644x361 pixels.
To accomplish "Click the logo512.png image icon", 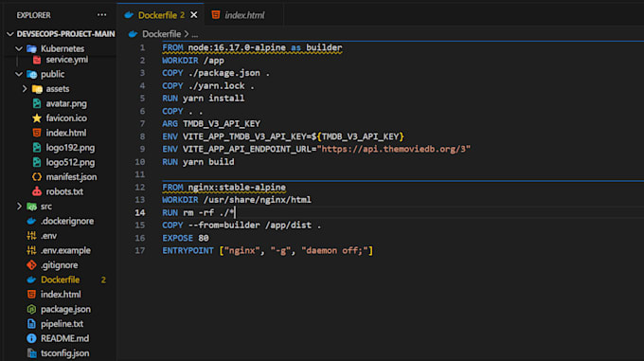I will point(37,163).
